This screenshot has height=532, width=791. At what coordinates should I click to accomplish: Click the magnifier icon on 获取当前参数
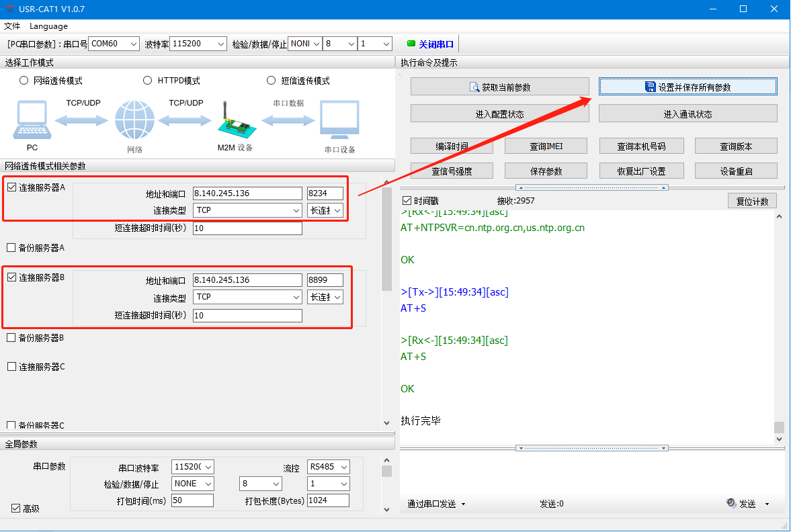pos(473,87)
